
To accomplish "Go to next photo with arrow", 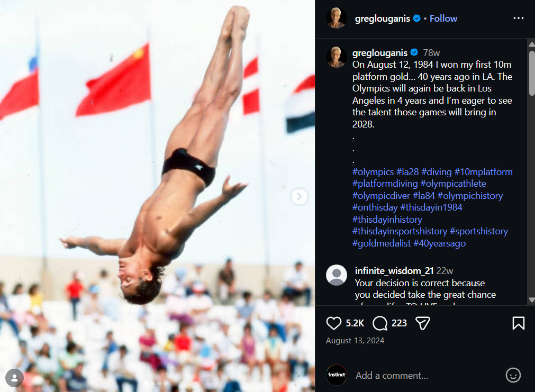I will coord(299,196).
